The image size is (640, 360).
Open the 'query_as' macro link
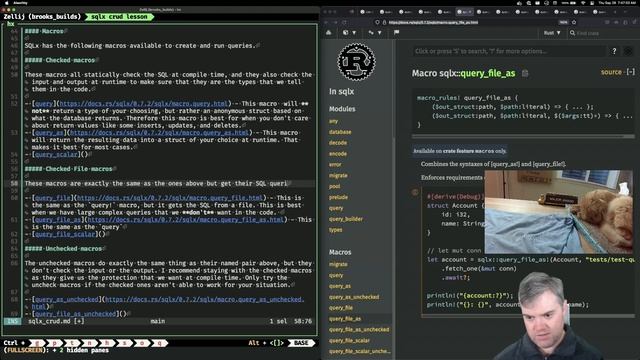point(340,286)
